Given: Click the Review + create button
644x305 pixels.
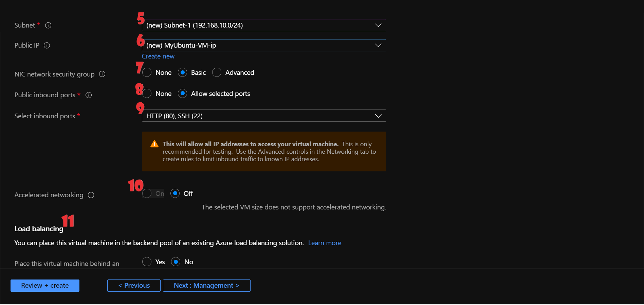Looking at the screenshot, I should point(45,286).
